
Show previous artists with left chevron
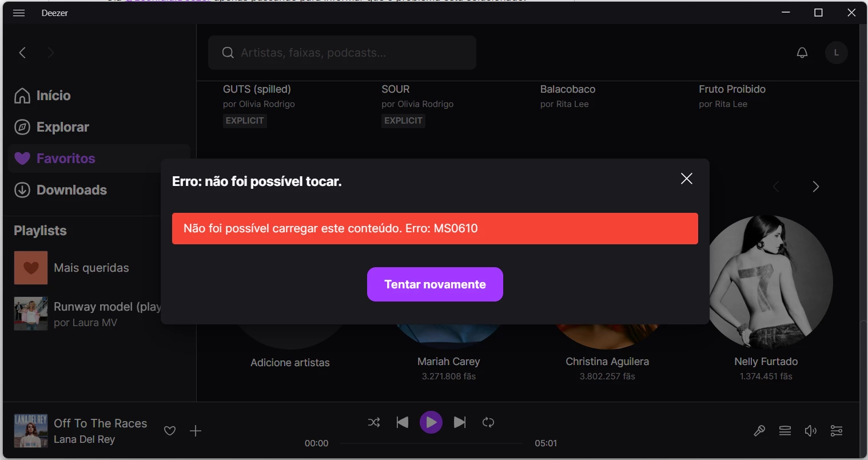(x=776, y=187)
